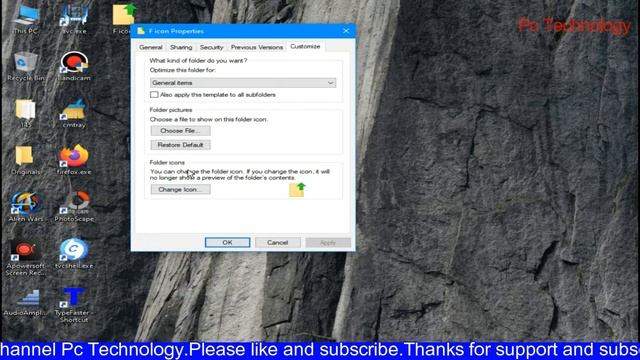Click the 'Optimize this folder for:' label

coord(182,70)
